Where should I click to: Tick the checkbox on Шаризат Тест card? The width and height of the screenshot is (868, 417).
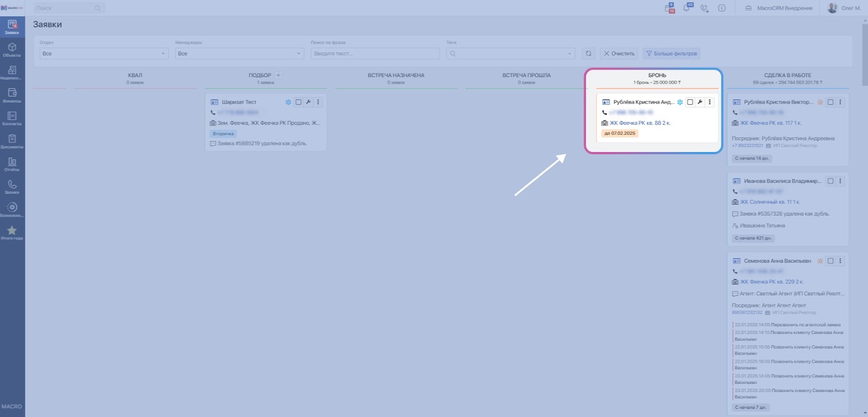tap(298, 102)
